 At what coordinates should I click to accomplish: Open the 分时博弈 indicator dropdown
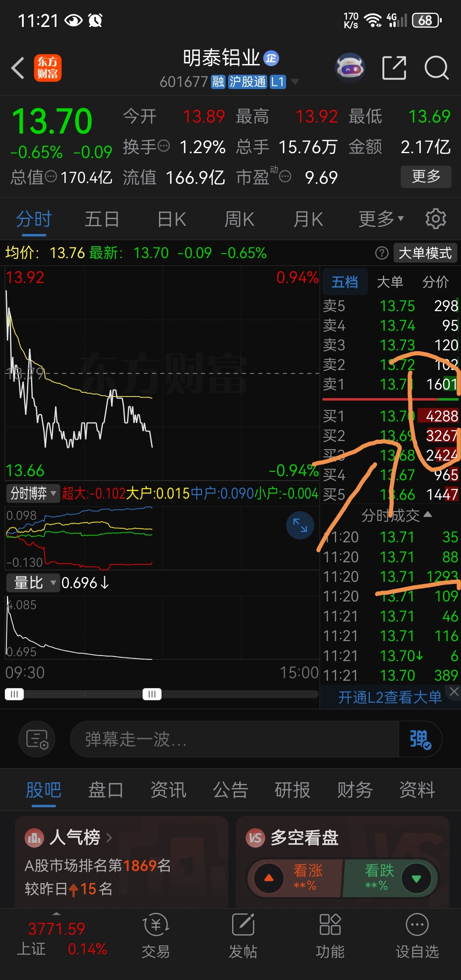tap(33, 493)
